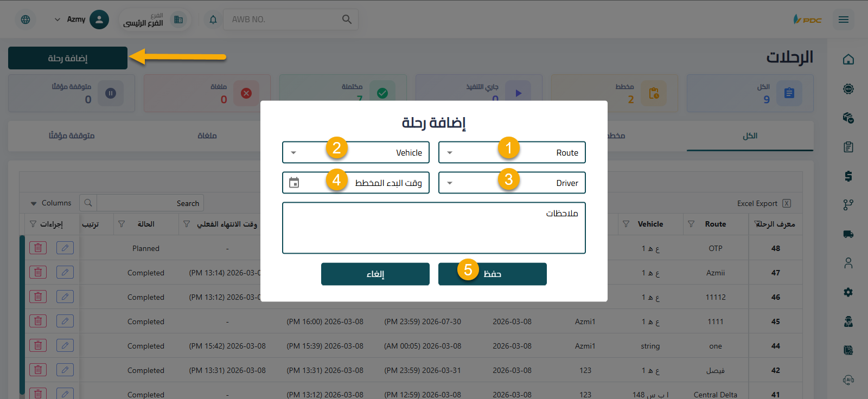Switch to the الكل tab
The height and width of the screenshot is (399, 868).
[x=750, y=136]
